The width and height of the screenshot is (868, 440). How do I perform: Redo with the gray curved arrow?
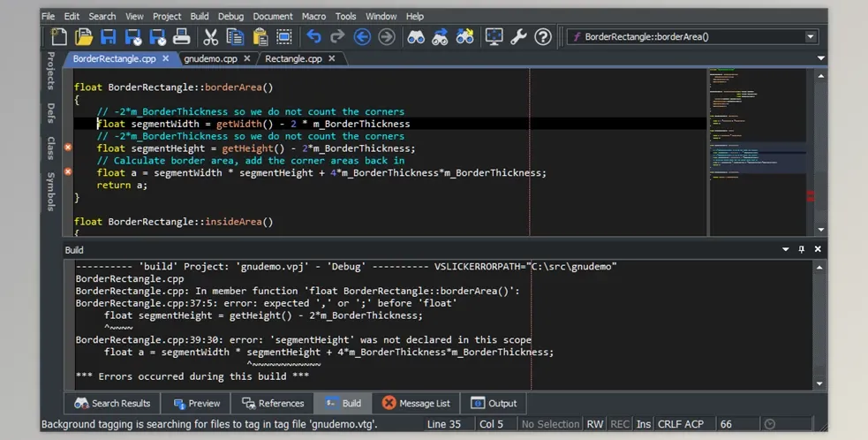[x=337, y=37]
